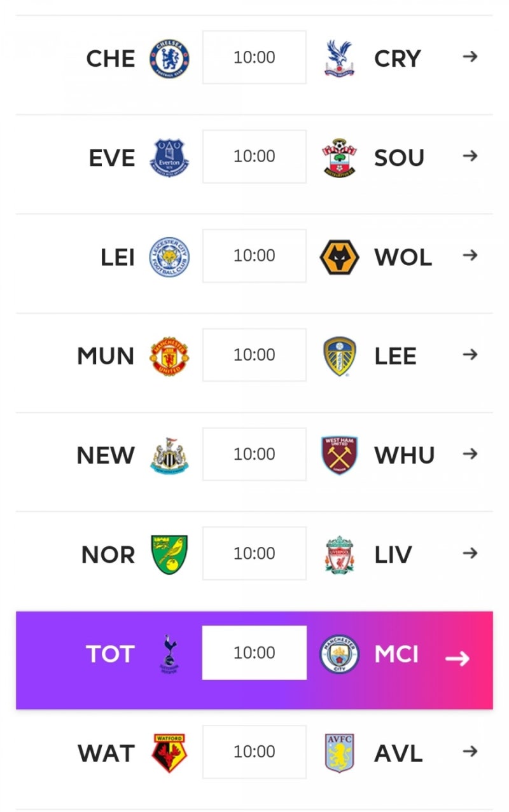This screenshot has width=509, height=812.
Task: Select the Everton club badge
Action: click(169, 158)
